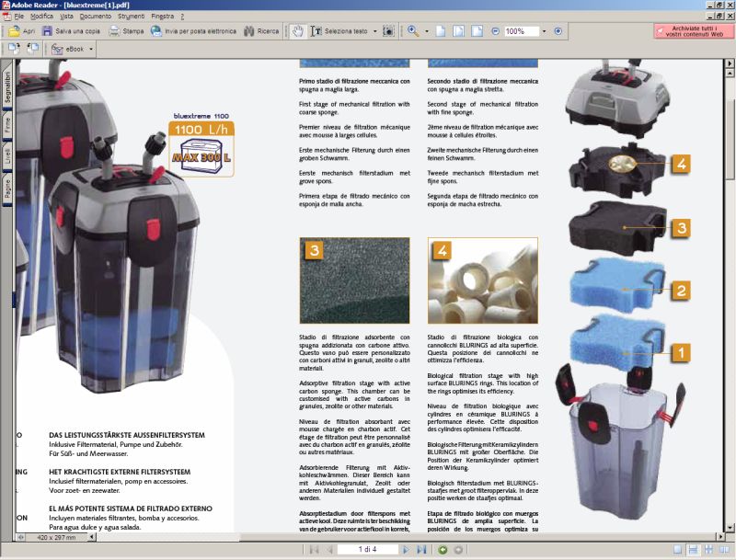Switch to continuous facing pages layout
Image resolution: width=736 pixels, height=560 pixels.
coord(708,549)
